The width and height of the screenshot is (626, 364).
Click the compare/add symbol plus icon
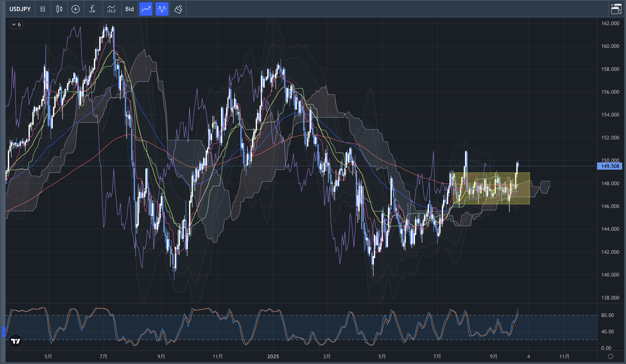[x=76, y=9]
